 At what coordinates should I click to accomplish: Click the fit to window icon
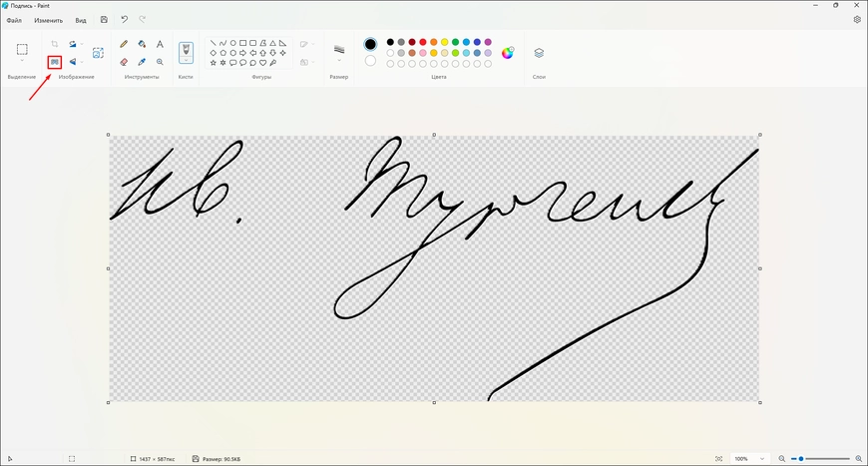(x=718, y=459)
